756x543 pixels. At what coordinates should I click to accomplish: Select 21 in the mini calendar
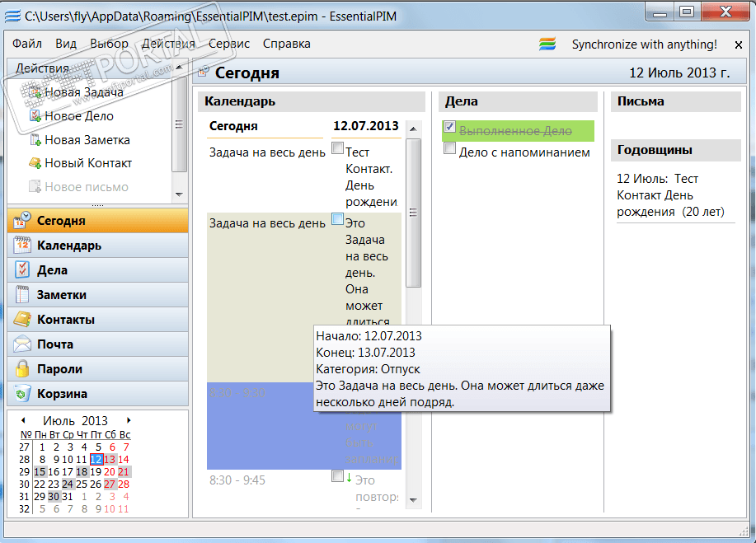click(124, 471)
